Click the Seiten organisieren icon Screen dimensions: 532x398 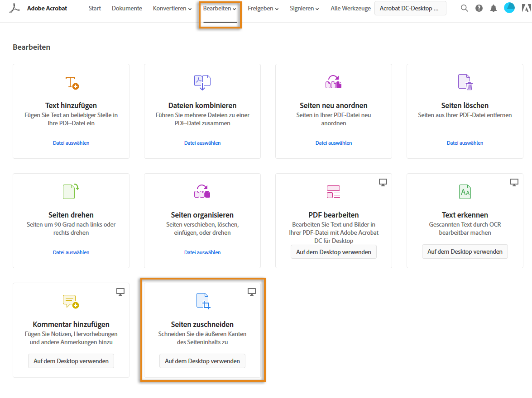coord(202,191)
